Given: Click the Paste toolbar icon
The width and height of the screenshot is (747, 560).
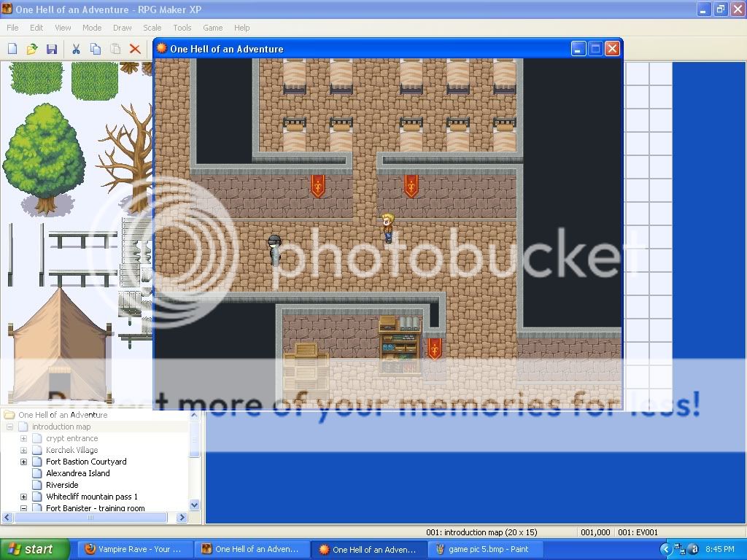Looking at the screenshot, I should tap(115, 49).
